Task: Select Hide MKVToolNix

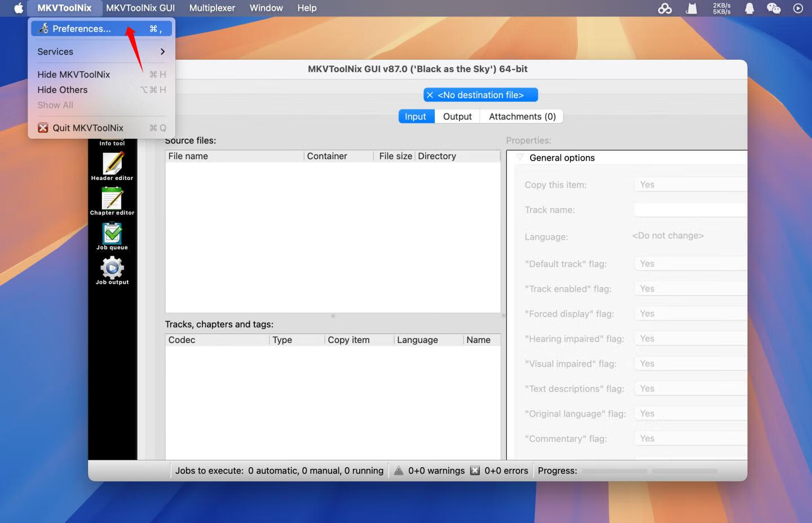Action: (101, 74)
